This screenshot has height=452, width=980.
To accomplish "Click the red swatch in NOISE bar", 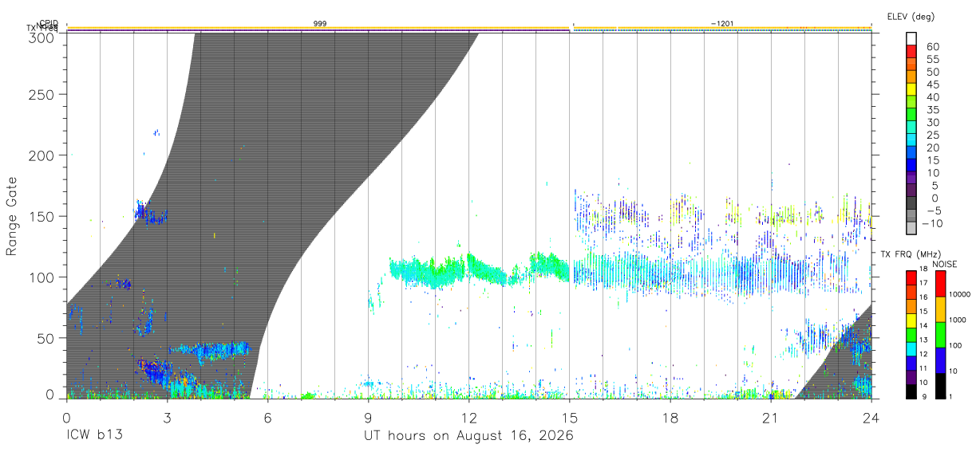I will click(x=940, y=284).
